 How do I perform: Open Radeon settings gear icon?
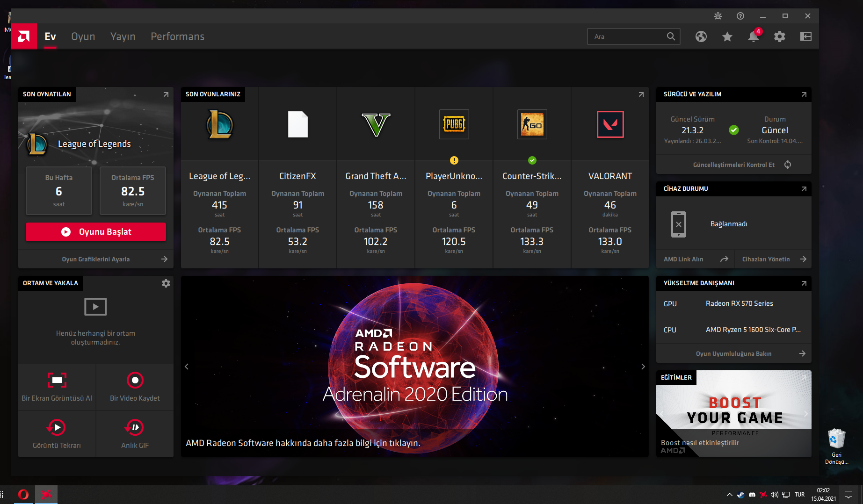click(x=780, y=36)
